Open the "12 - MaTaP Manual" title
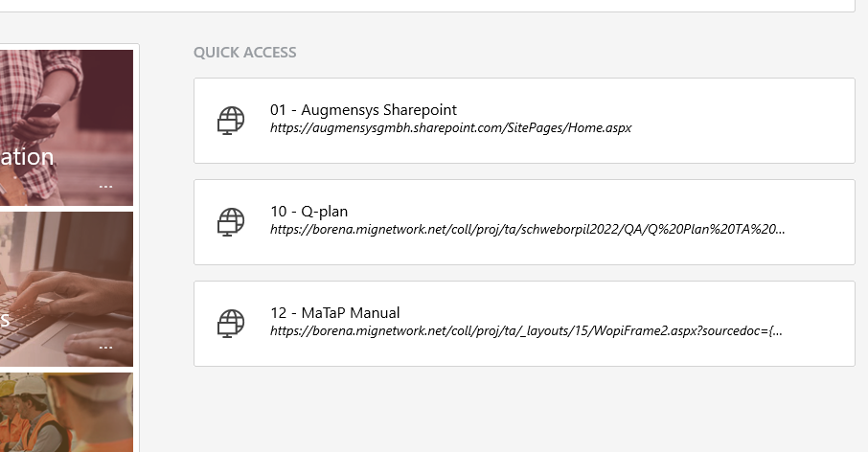 (x=334, y=313)
